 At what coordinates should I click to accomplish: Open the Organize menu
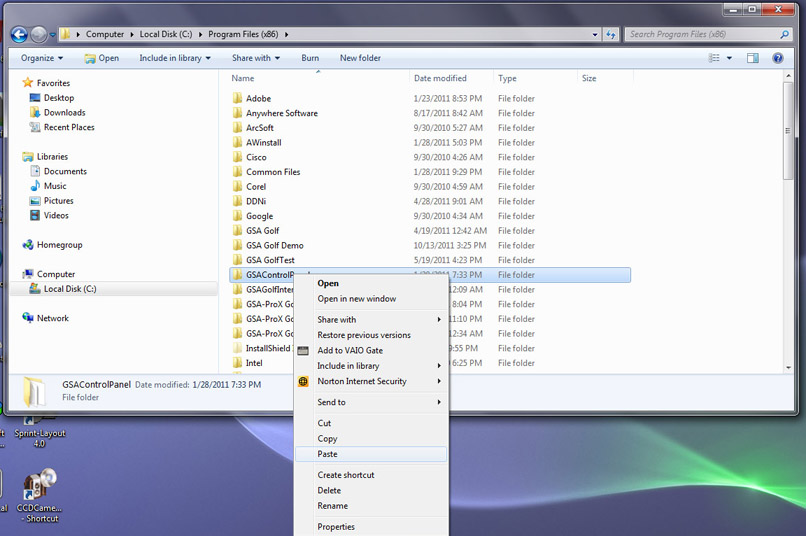[x=42, y=58]
